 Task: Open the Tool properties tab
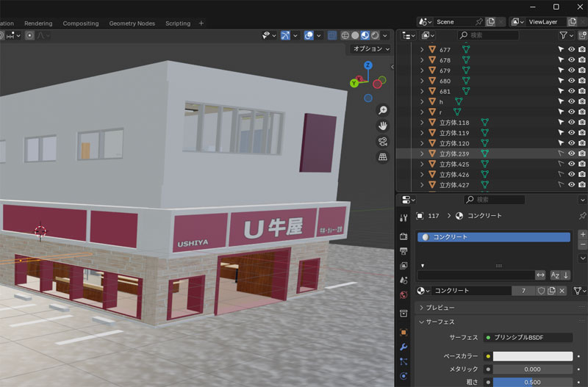tap(404, 218)
